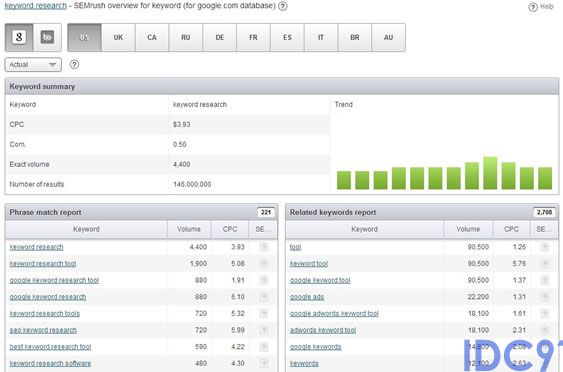Select the FR database tab
Image resolution: width=563 pixels, height=372 pixels.
[253, 37]
